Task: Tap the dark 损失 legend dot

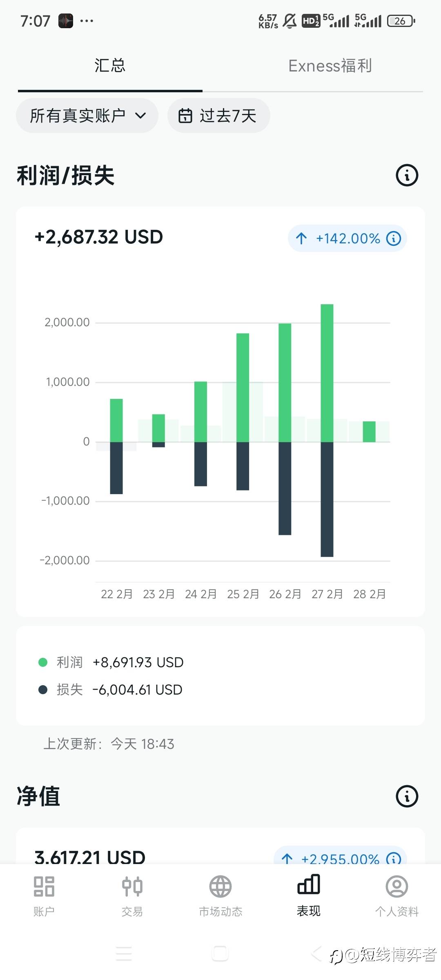Action: click(43, 690)
